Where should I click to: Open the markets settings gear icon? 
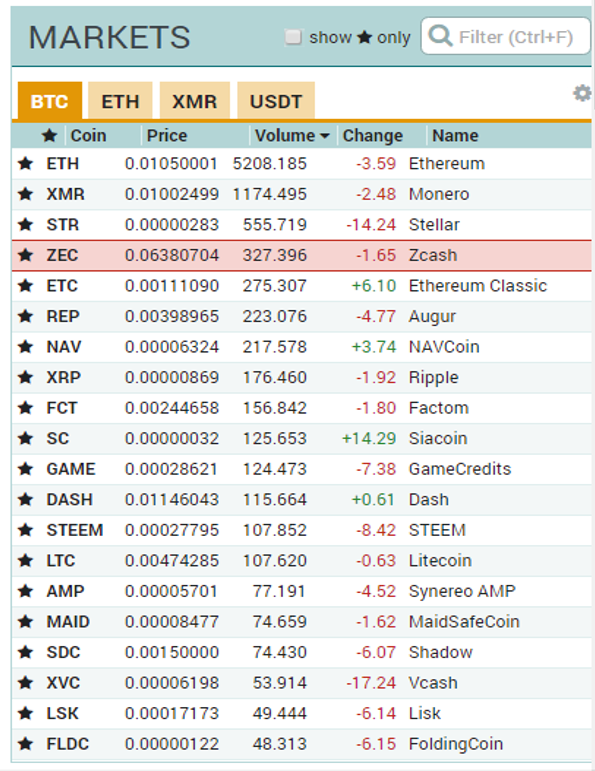(582, 93)
